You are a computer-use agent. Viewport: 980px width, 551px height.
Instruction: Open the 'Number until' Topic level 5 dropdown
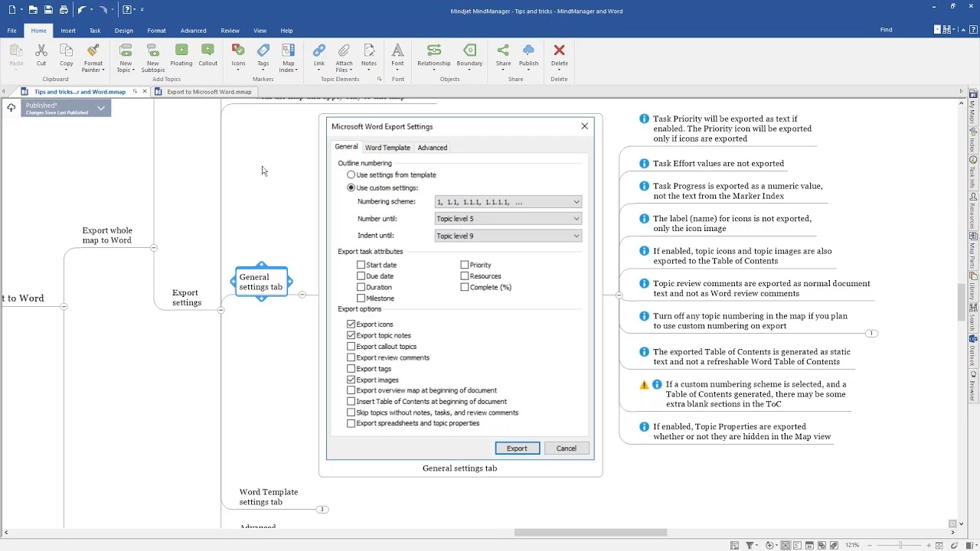(508, 219)
